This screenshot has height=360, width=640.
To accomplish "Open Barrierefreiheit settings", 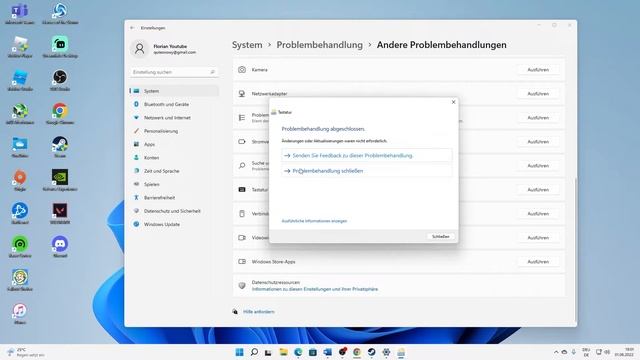I will [x=174, y=198].
